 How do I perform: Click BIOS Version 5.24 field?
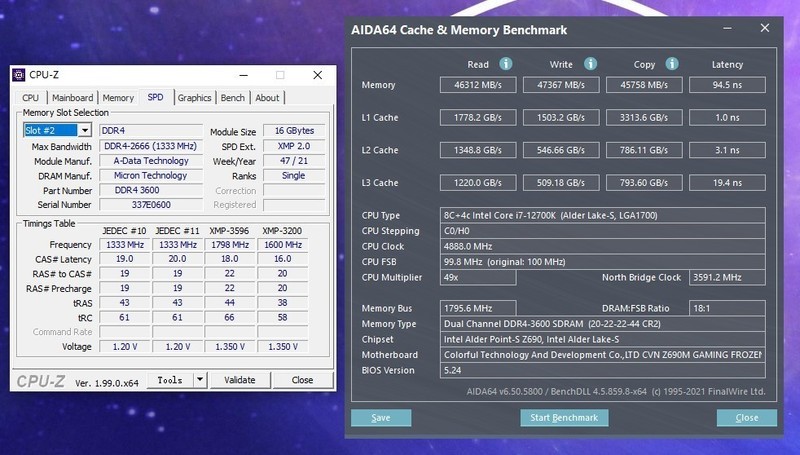click(x=603, y=370)
